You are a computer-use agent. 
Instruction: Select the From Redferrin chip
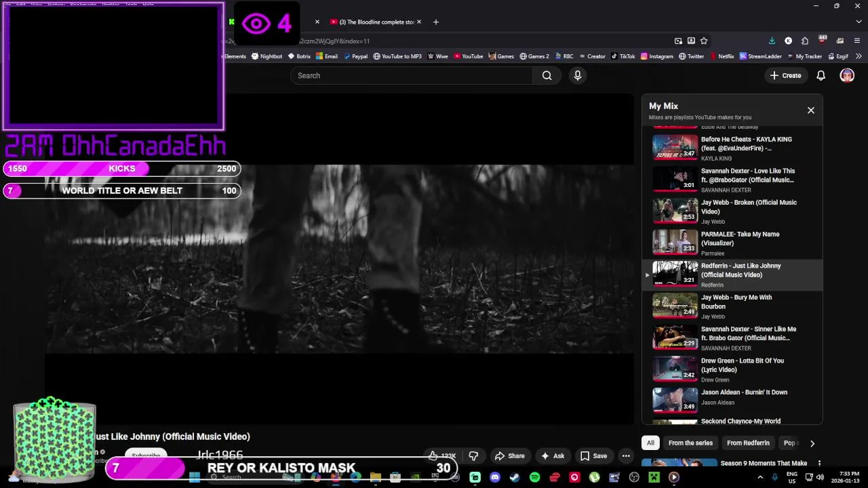pyautogui.click(x=748, y=443)
